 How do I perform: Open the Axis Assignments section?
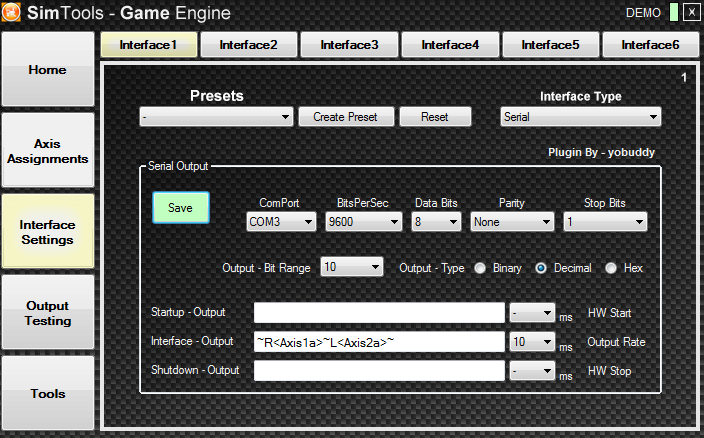click(x=48, y=151)
